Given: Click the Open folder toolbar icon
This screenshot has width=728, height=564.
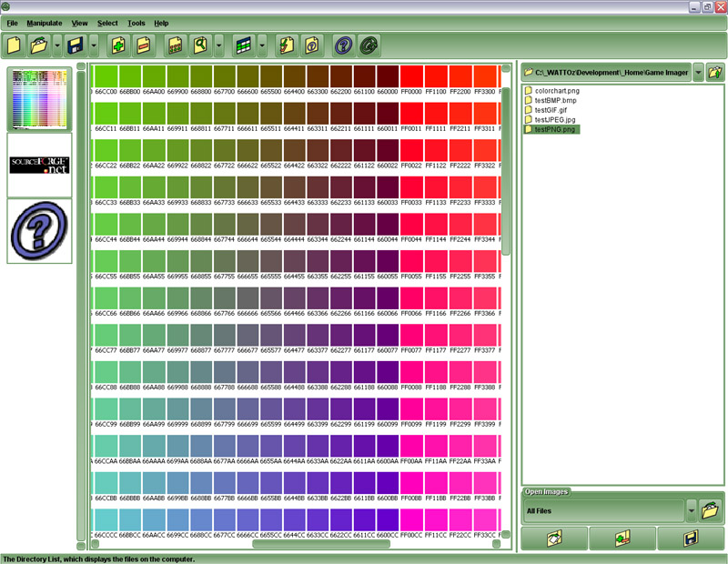Looking at the screenshot, I should tap(38, 44).
